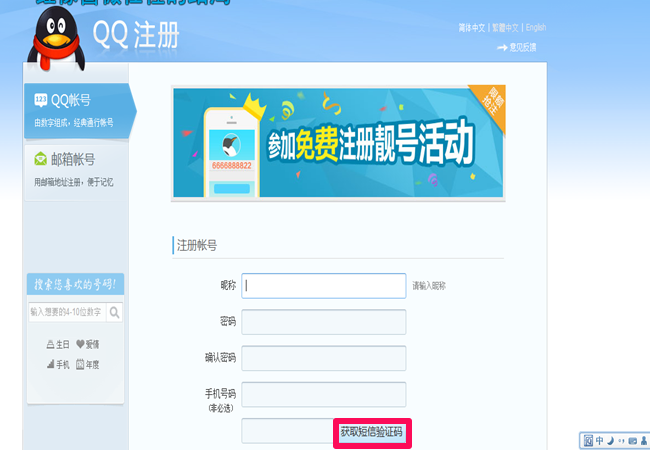Focus the 密码 password input field
650x450 pixels.
point(323,322)
